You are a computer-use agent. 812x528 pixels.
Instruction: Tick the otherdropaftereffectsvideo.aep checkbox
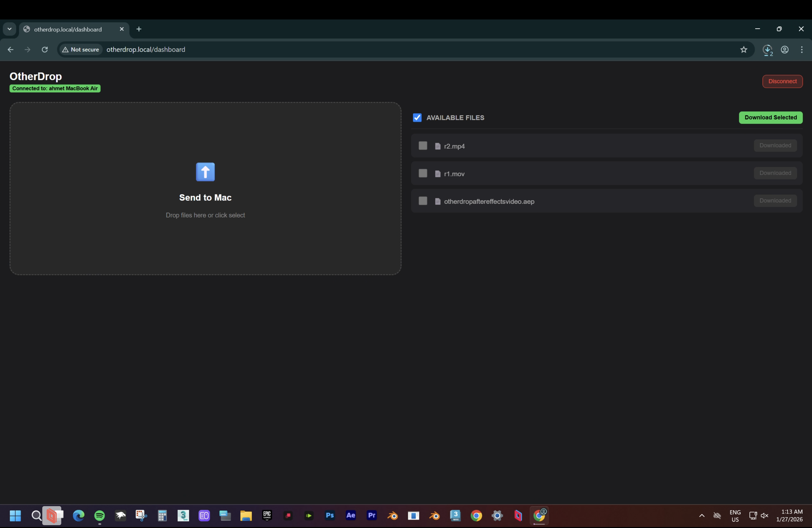(x=423, y=201)
